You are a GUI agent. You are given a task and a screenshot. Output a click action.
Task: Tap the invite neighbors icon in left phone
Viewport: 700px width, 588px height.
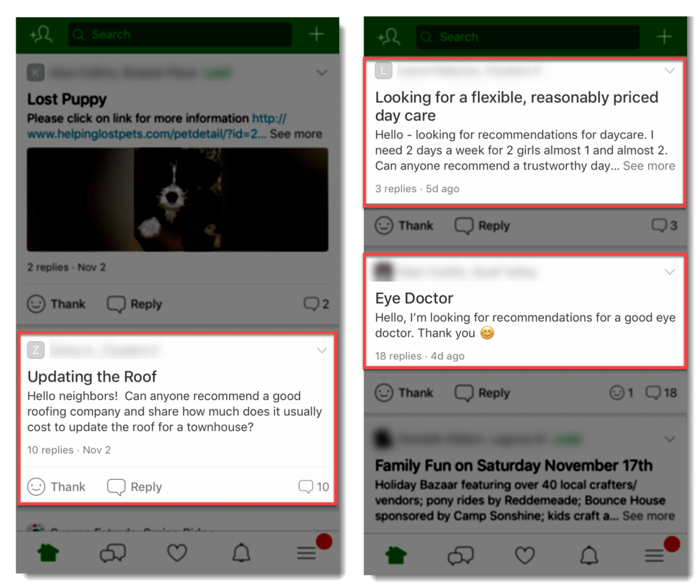[41, 34]
